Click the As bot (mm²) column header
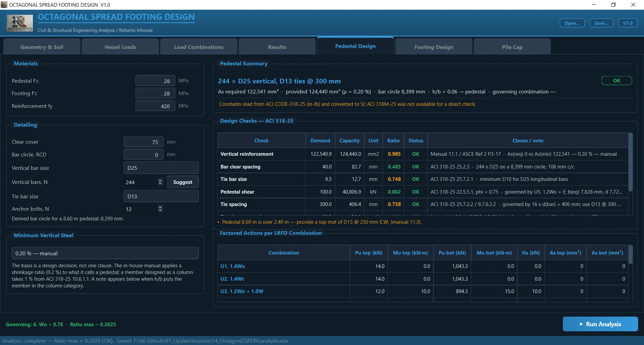This screenshot has width=644, height=345. 607,253
